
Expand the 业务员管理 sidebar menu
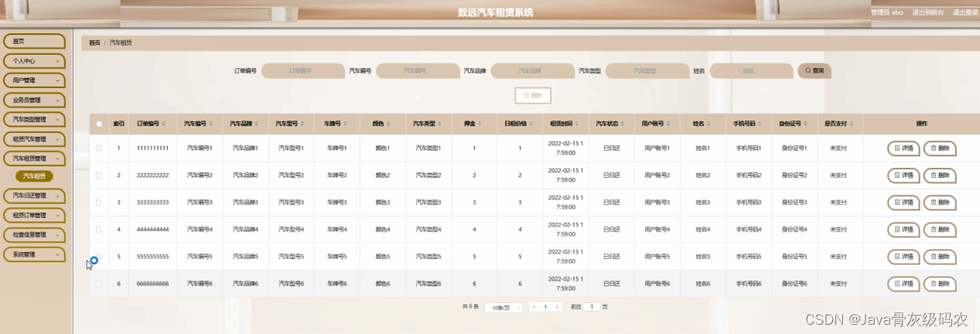(34, 101)
